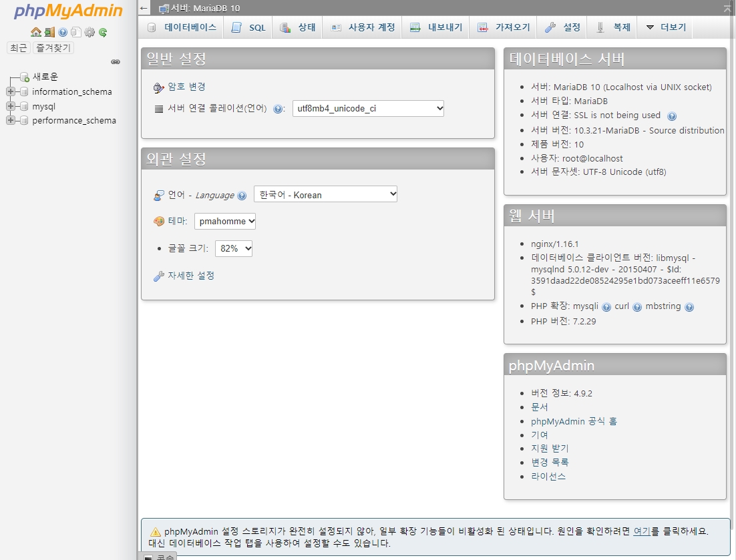Open the phpMyAdmin 공식 홈 link
Image resolution: width=736 pixels, height=560 pixels.
(x=574, y=421)
